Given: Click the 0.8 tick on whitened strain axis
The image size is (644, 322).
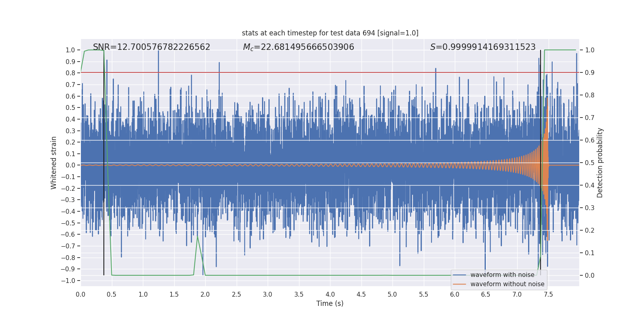Looking at the screenshot, I should tap(70, 73).
